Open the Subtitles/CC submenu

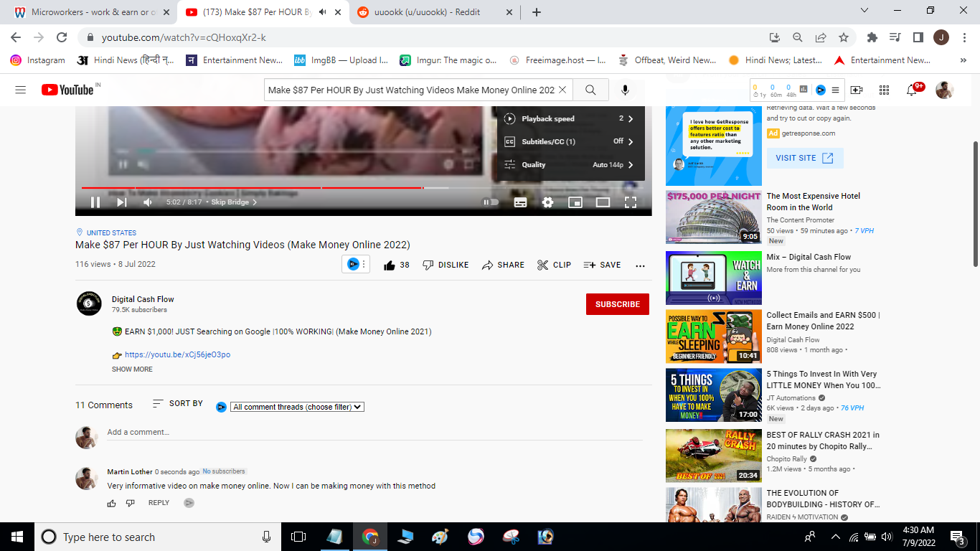click(570, 141)
